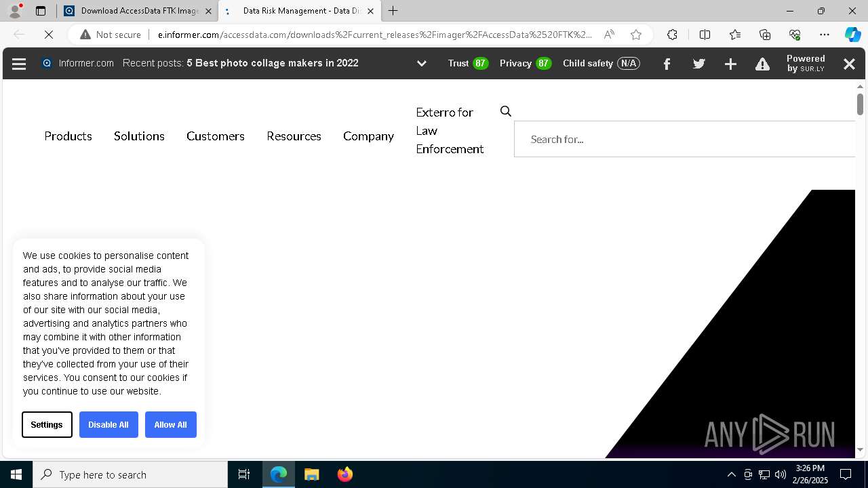The height and width of the screenshot is (488, 868).
Task: Open the tab actions menu icon
Action: [x=41, y=11]
